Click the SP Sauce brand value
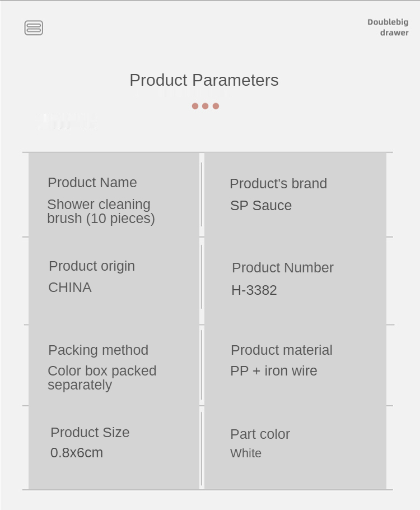The width and height of the screenshot is (420, 510). pyautogui.click(x=261, y=206)
